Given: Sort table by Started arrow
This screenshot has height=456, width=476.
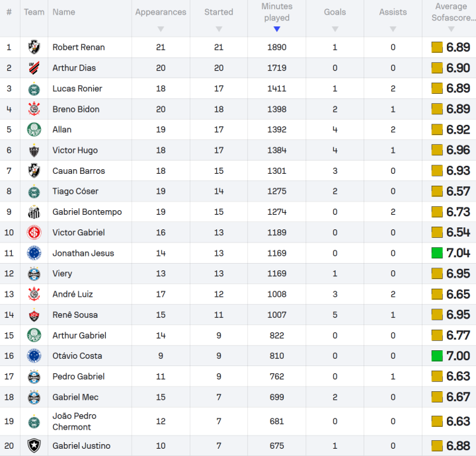Looking at the screenshot, I should click(219, 29).
